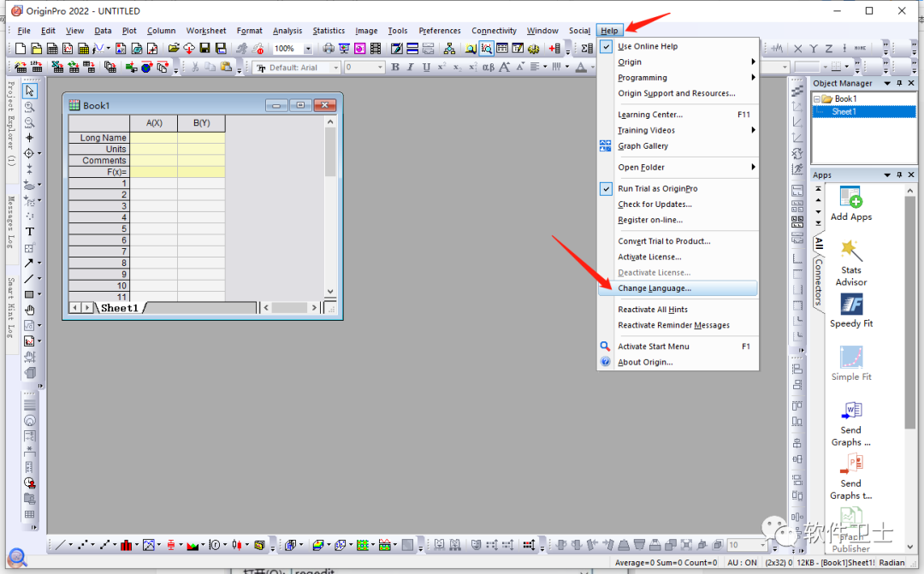Image resolution: width=924 pixels, height=574 pixels.
Task: Open the Default: Arial font dropdown
Action: [336, 68]
